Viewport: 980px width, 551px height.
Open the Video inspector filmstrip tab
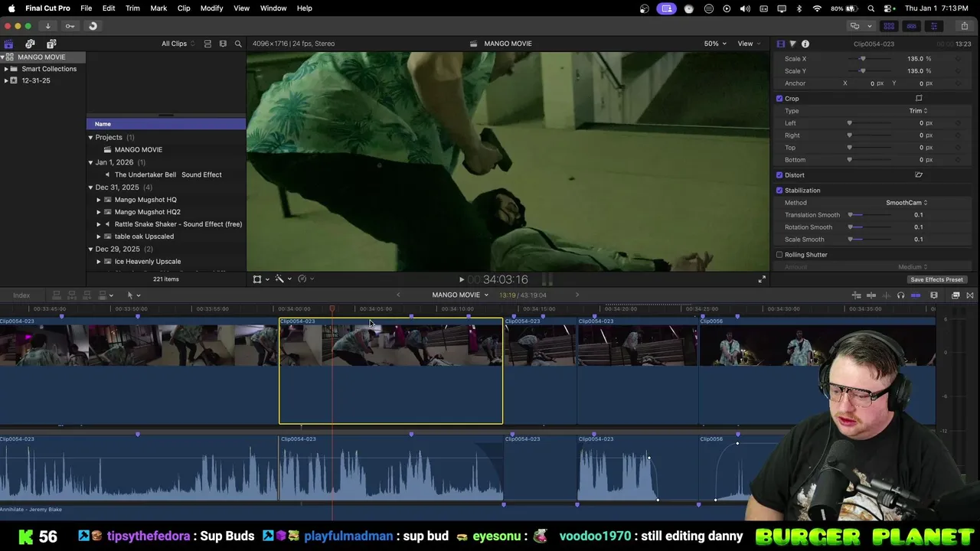coord(780,44)
